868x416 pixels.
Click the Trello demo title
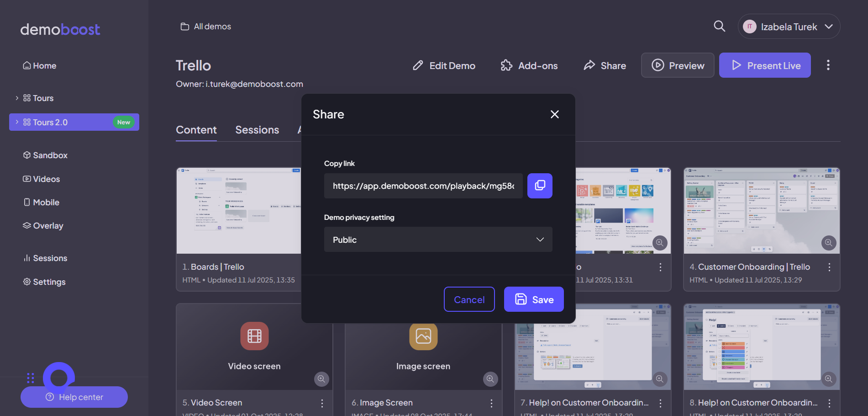194,65
